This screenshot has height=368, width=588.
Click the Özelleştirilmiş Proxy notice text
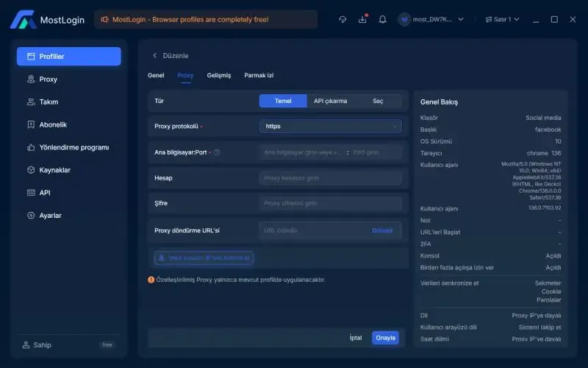pyautogui.click(x=241, y=280)
